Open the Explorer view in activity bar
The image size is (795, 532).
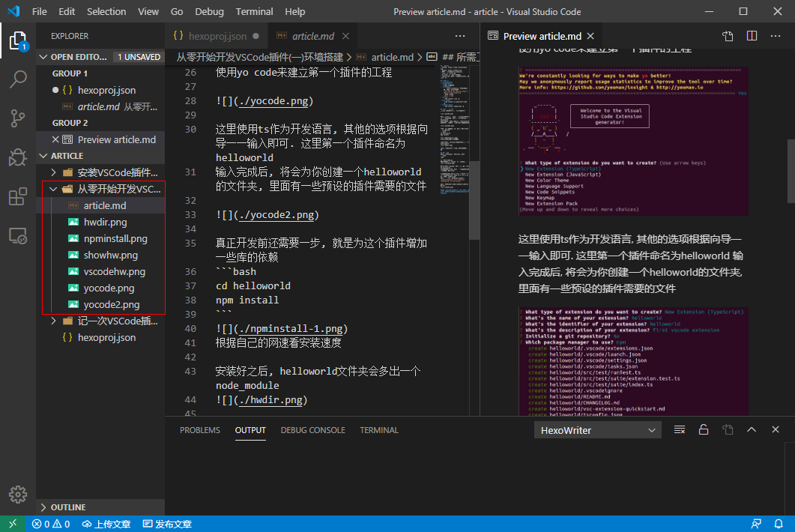click(x=18, y=41)
